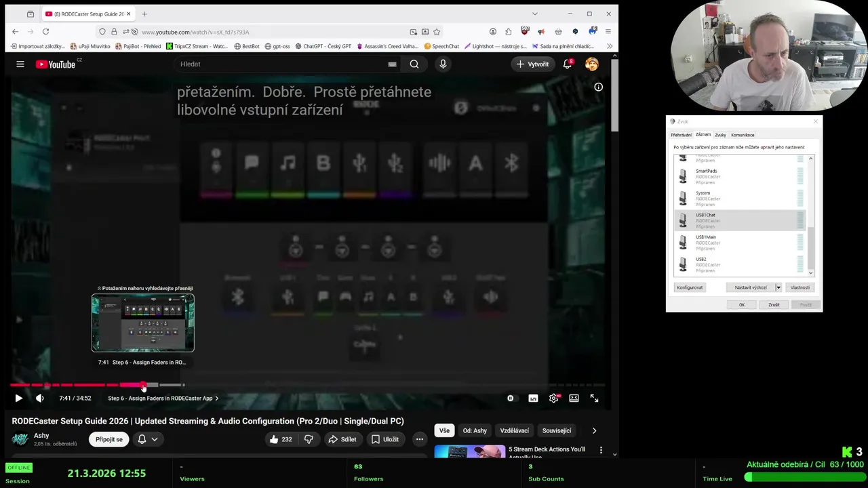The width and height of the screenshot is (868, 488).
Task: Open the Nastavit výchozí dropdown arrow
Action: click(778, 287)
